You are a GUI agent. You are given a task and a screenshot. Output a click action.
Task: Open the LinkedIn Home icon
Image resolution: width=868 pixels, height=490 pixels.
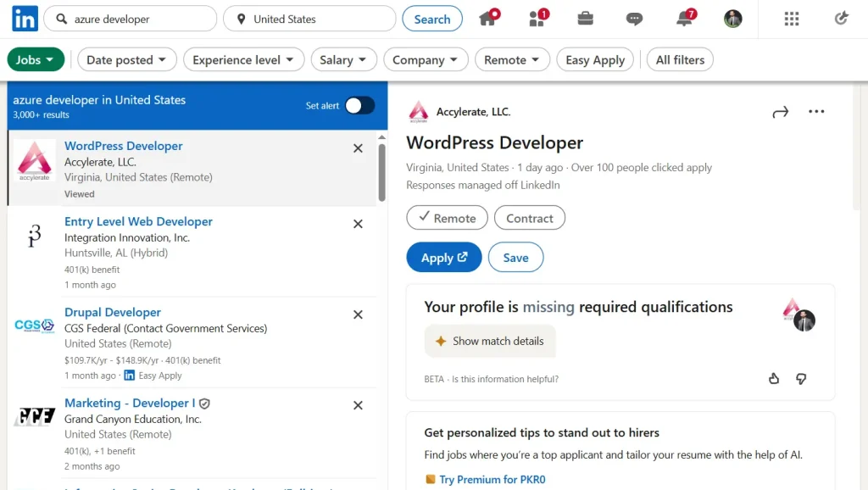point(488,19)
